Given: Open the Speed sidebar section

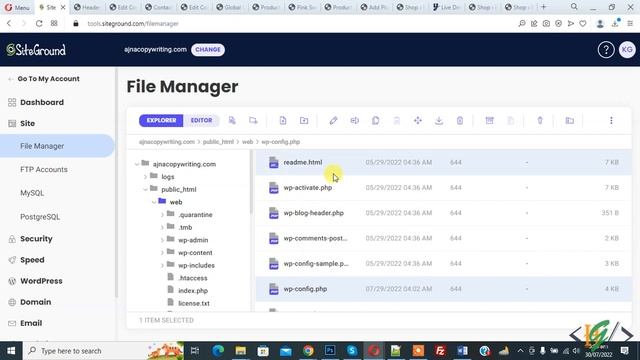Looking at the screenshot, I should pos(32,260).
